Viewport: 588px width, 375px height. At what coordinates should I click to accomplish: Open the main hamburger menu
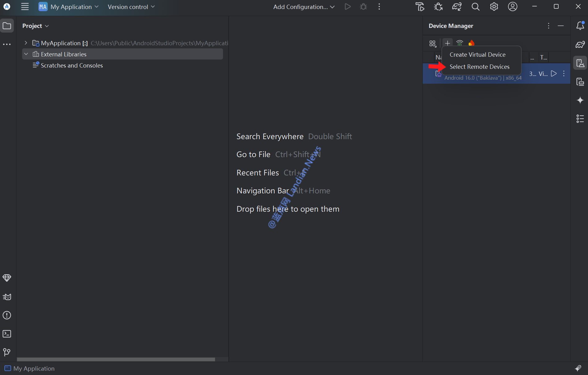pyautogui.click(x=25, y=7)
